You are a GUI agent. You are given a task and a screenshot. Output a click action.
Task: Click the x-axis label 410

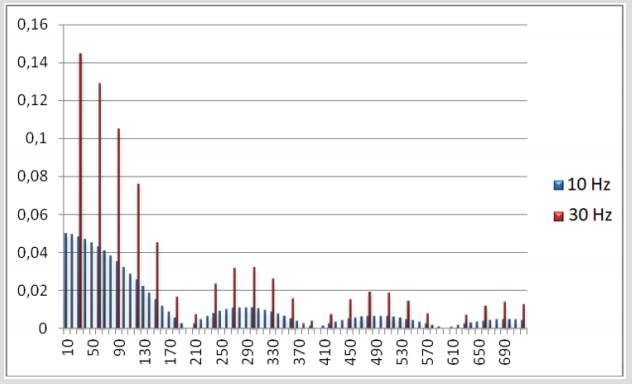pos(325,351)
